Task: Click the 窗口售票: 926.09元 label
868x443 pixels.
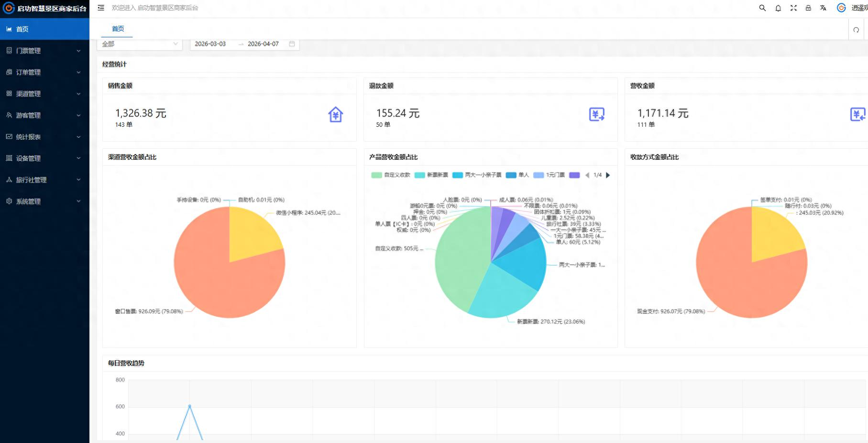Action: coord(149,311)
